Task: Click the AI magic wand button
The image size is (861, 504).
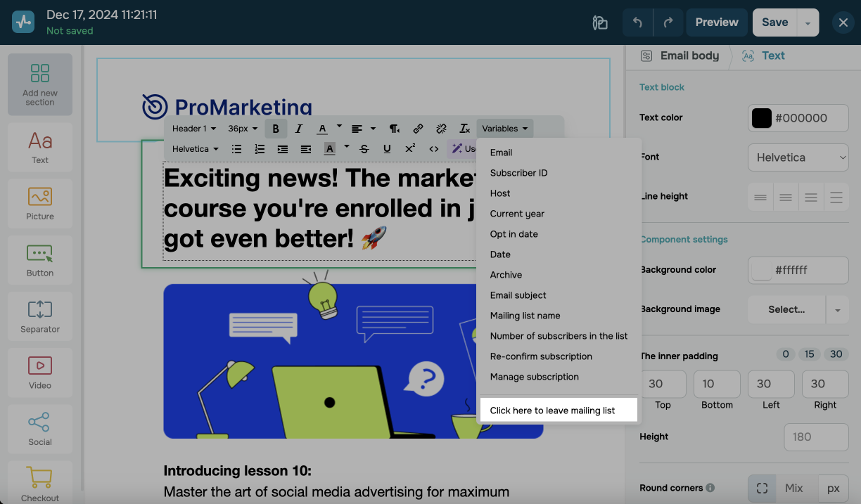Action: 463,149
